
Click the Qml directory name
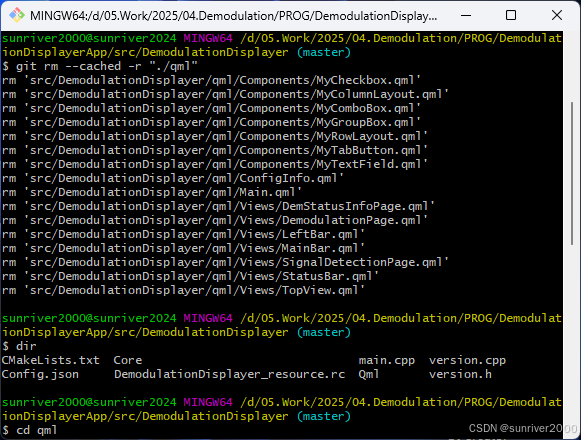(x=369, y=374)
